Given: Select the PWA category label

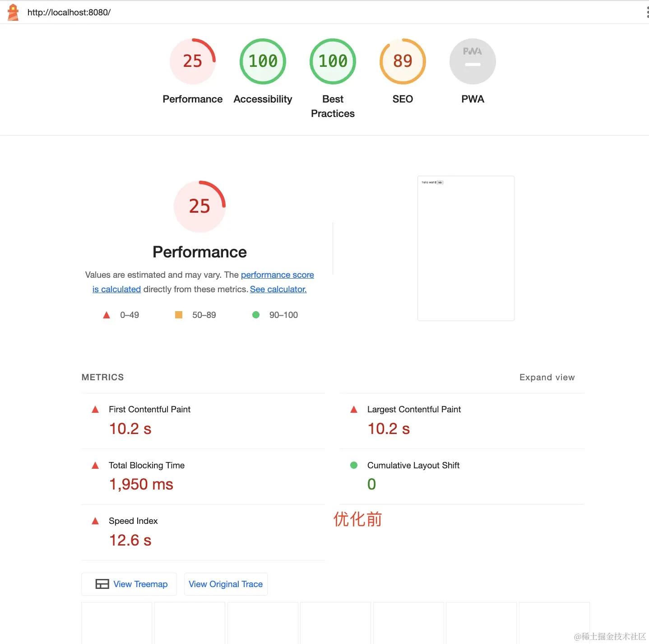Looking at the screenshot, I should (x=473, y=99).
